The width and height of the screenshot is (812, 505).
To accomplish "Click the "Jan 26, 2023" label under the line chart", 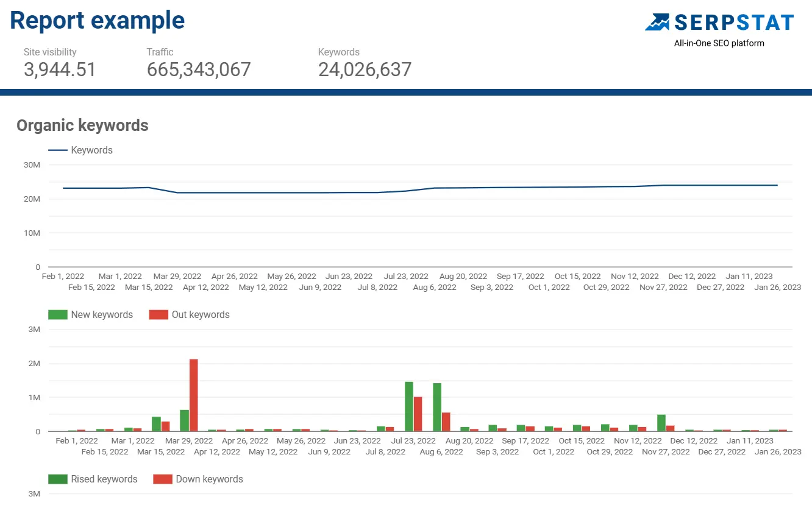I will [778, 288].
